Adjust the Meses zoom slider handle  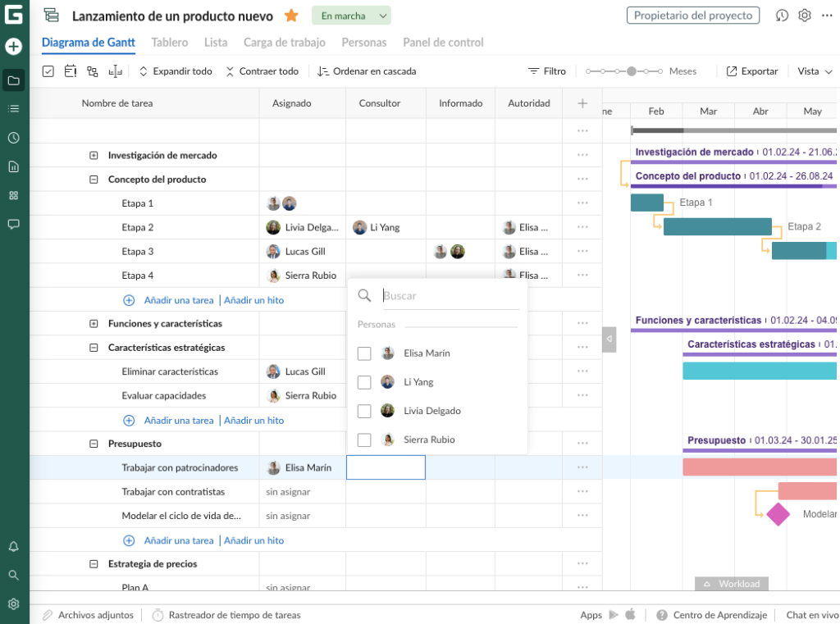coord(632,71)
